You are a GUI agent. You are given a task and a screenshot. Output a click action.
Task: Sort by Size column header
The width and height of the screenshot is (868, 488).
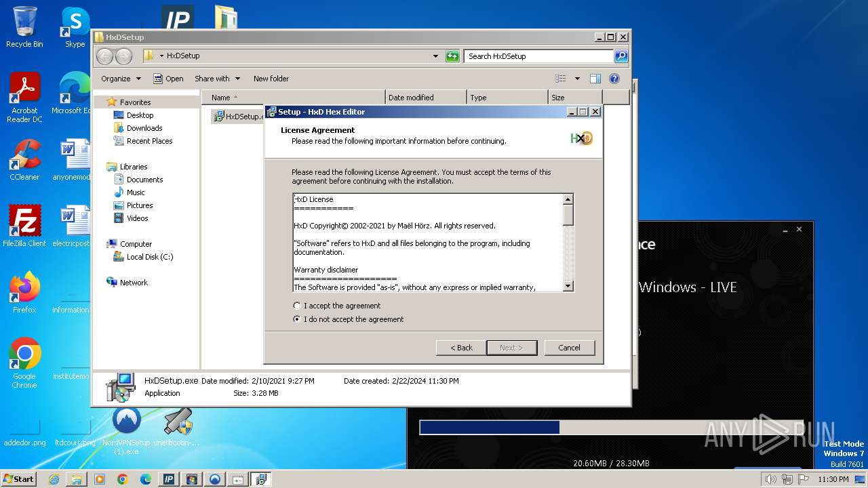pyautogui.click(x=575, y=98)
